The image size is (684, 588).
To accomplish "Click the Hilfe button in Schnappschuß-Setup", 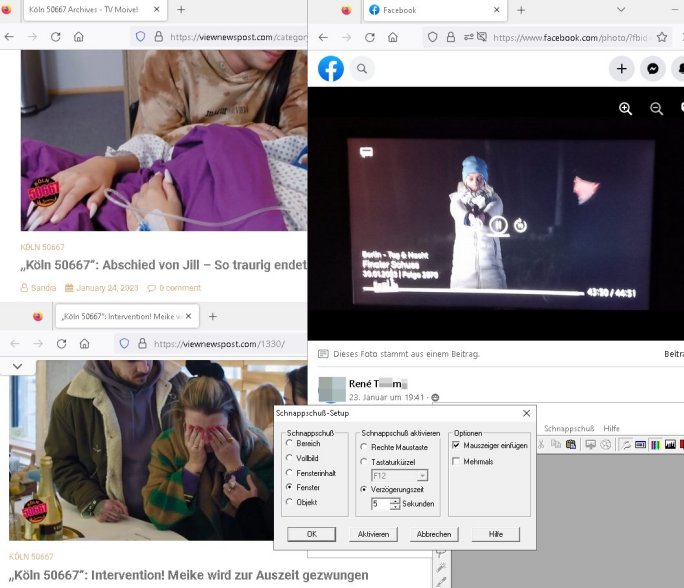I will 496,534.
